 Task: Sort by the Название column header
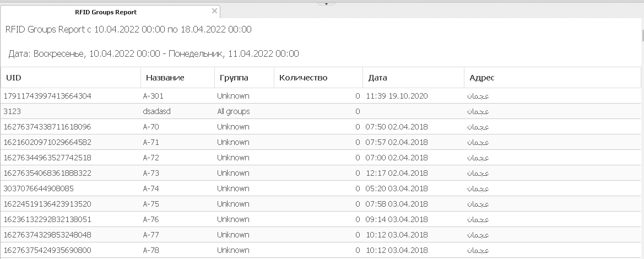165,78
